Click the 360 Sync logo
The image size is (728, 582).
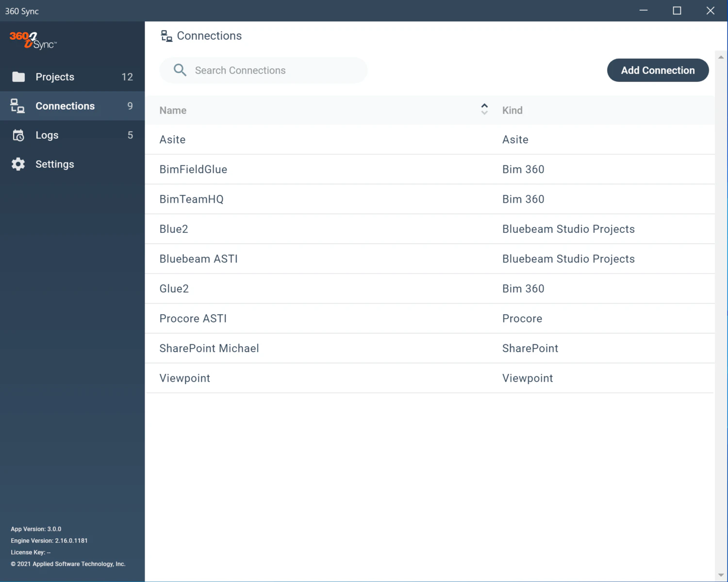pos(33,40)
